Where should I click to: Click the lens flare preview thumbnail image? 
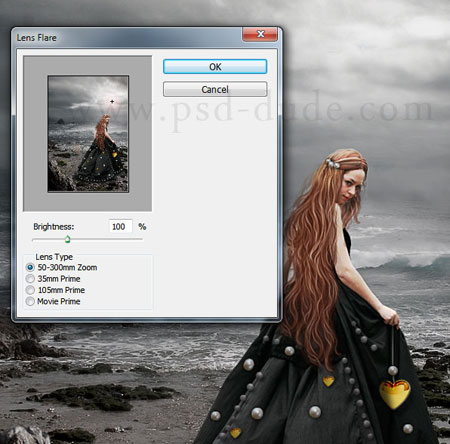[x=88, y=134]
